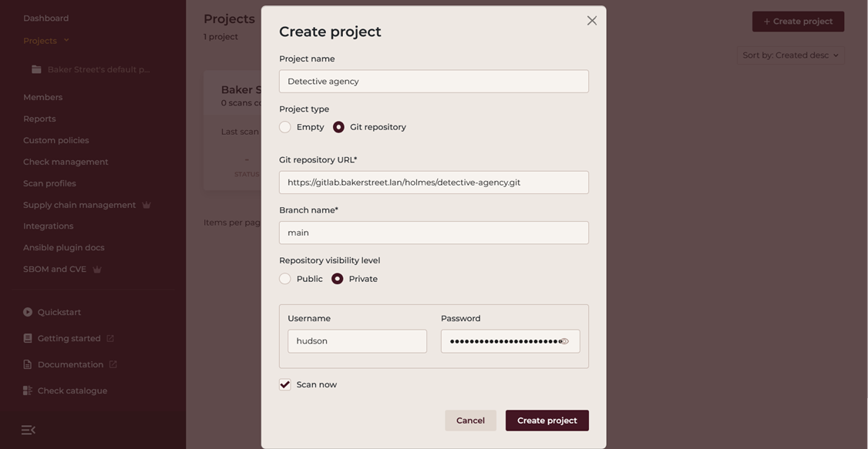
Task: Uncheck the Scan now checkbox
Action: click(x=285, y=385)
